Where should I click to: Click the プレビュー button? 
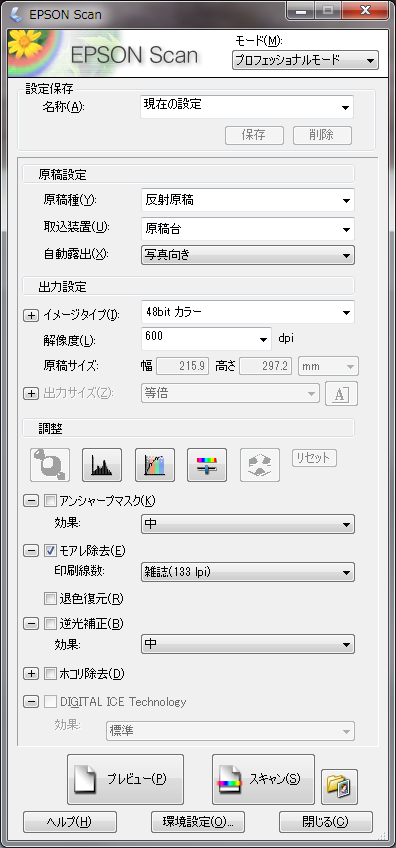point(126,779)
